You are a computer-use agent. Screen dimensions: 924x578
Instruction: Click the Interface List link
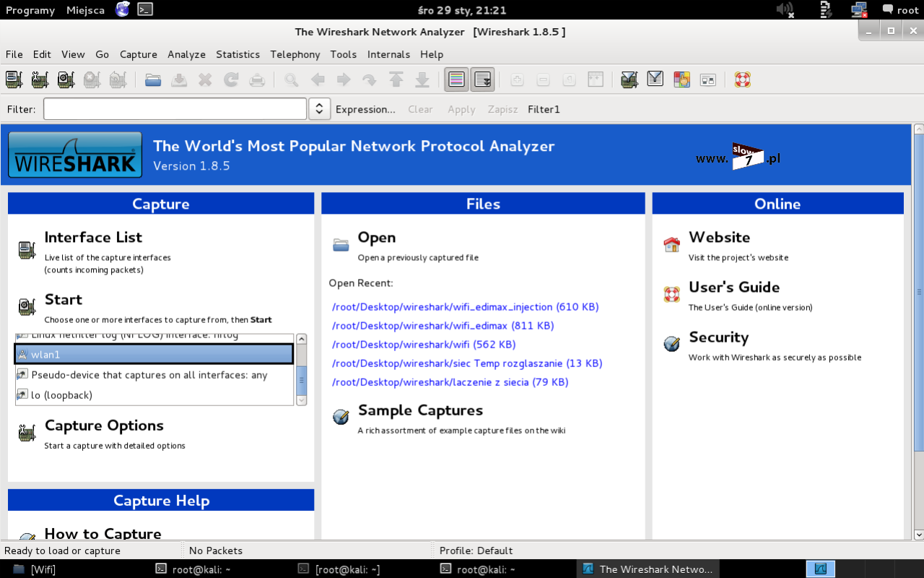[93, 237]
